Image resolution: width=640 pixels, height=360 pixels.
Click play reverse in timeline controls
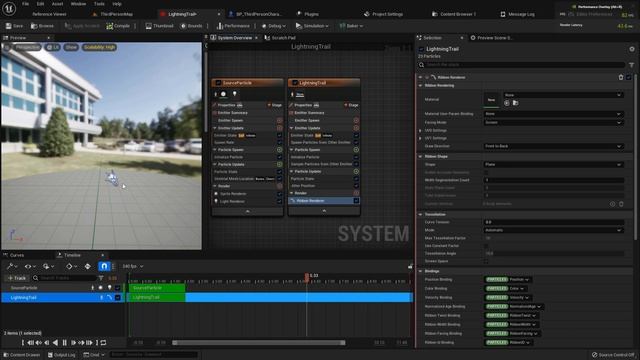coord(56,343)
